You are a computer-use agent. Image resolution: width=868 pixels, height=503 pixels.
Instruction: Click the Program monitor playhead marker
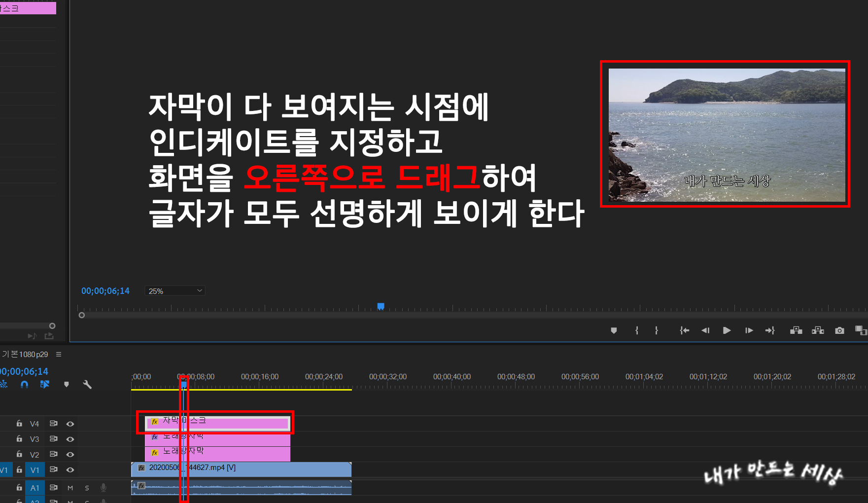[381, 306]
